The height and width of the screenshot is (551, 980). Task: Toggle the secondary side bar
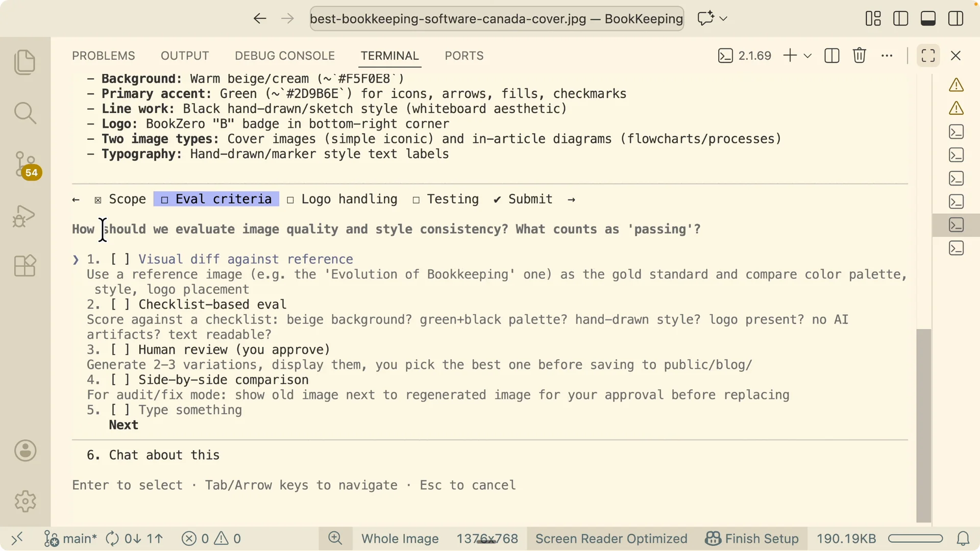[955, 19]
